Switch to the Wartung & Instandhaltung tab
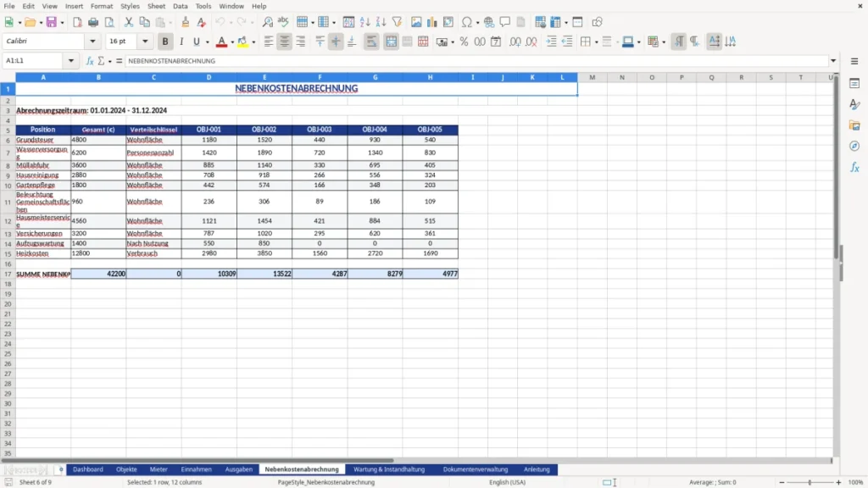868x488 pixels. click(x=389, y=469)
